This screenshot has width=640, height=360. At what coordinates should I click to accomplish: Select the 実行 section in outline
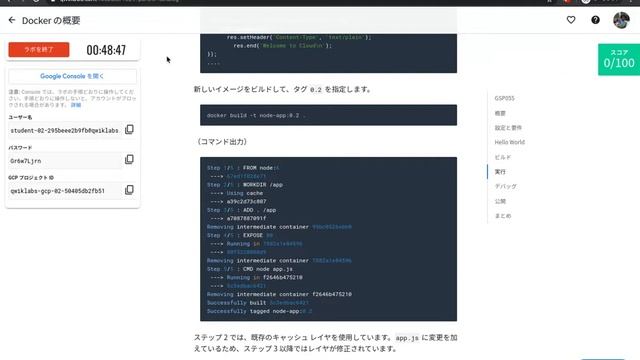tap(500, 172)
